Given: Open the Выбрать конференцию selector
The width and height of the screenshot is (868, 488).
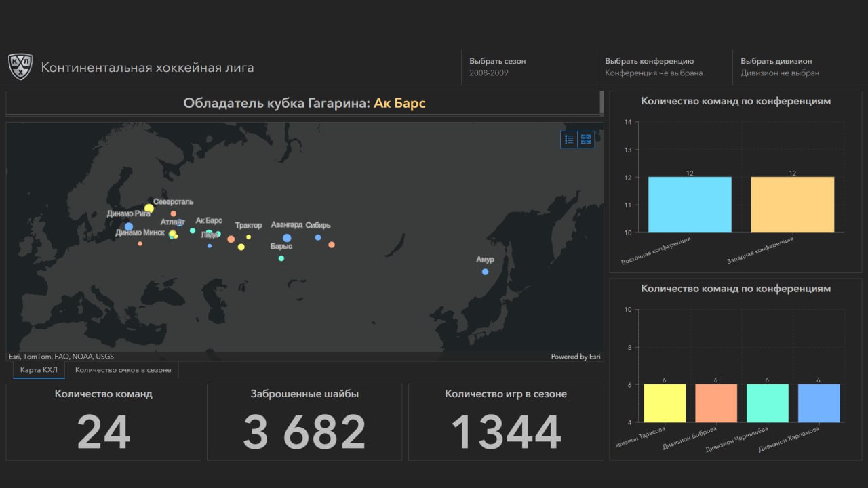Looking at the screenshot, I should (x=665, y=67).
